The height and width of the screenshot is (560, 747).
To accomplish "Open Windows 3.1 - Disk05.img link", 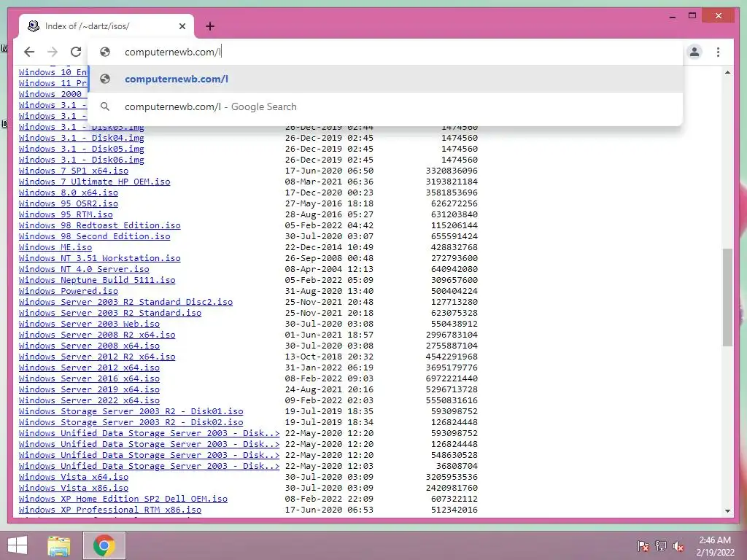I will pyautogui.click(x=82, y=149).
